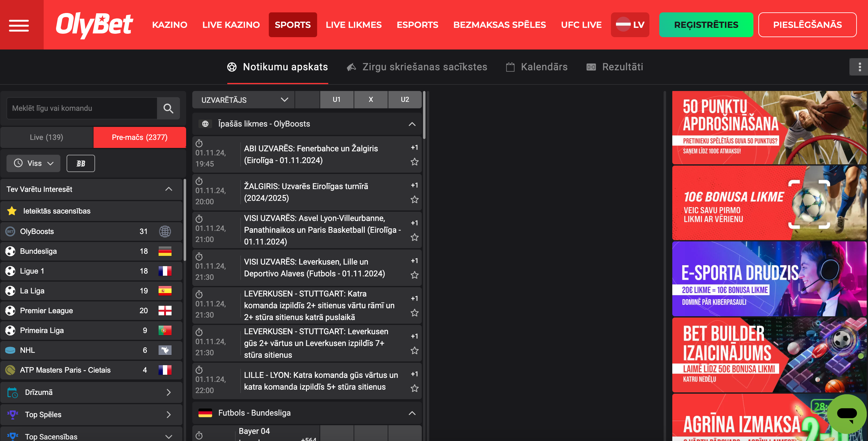Open Primeira Liga row
868x441 pixels.
91,331
